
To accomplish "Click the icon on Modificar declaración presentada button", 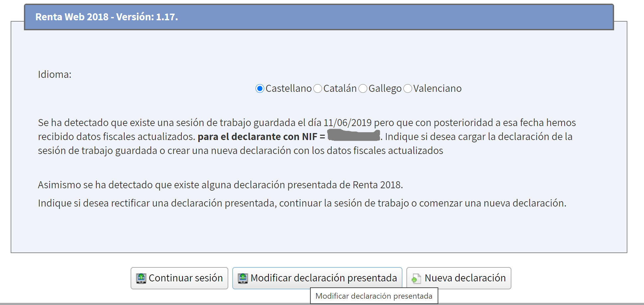I will 243,278.
